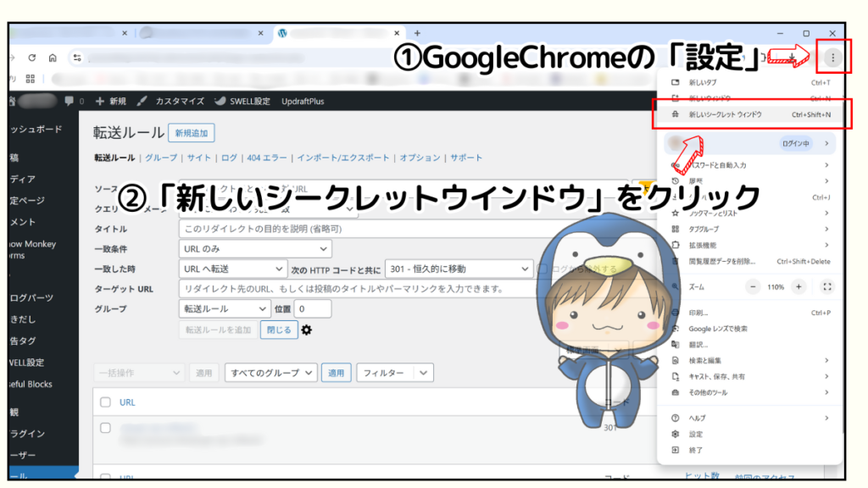Open カスタマイズ brush item in admin bar
This screenshot has width=868, height=488.
pyautogui.click(x=170, y=102)
